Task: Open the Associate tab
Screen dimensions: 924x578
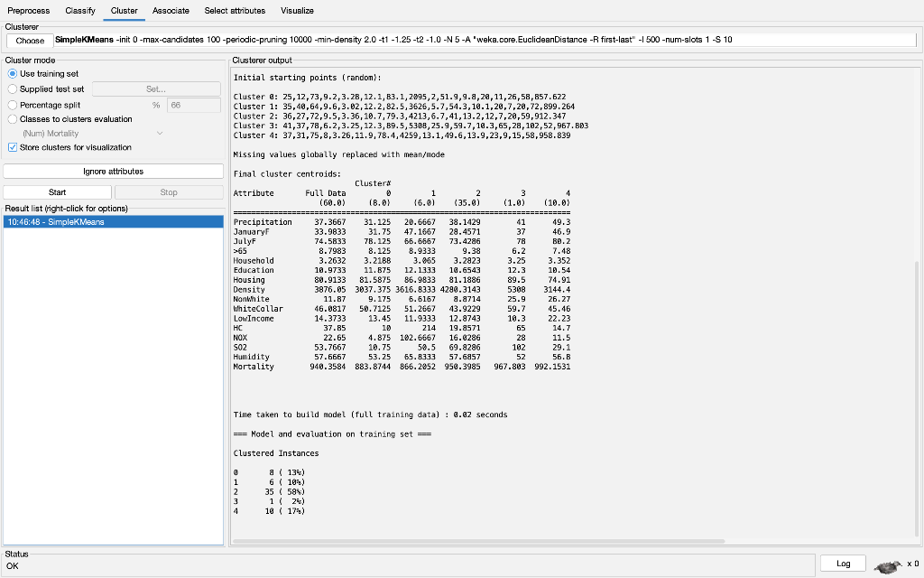Action: point(171,10)
